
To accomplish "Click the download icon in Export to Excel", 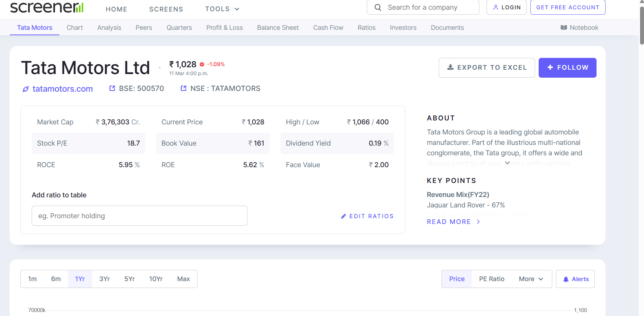I will coord(450,67).
